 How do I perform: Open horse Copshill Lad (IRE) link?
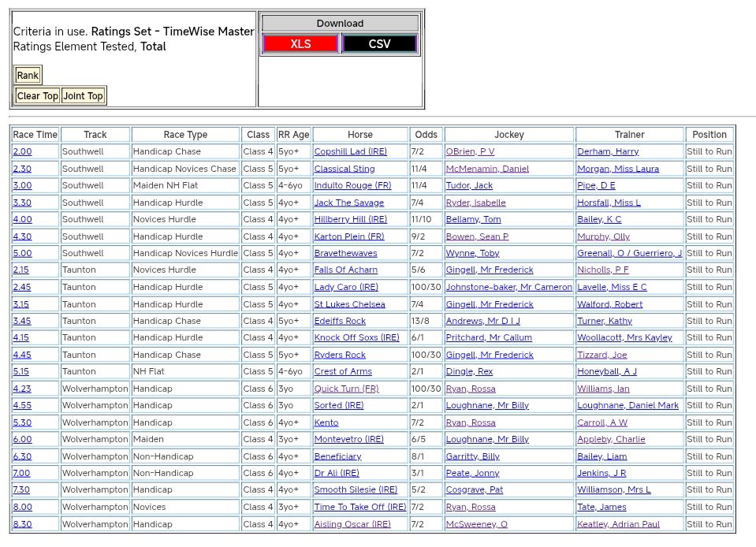(350, 151)
